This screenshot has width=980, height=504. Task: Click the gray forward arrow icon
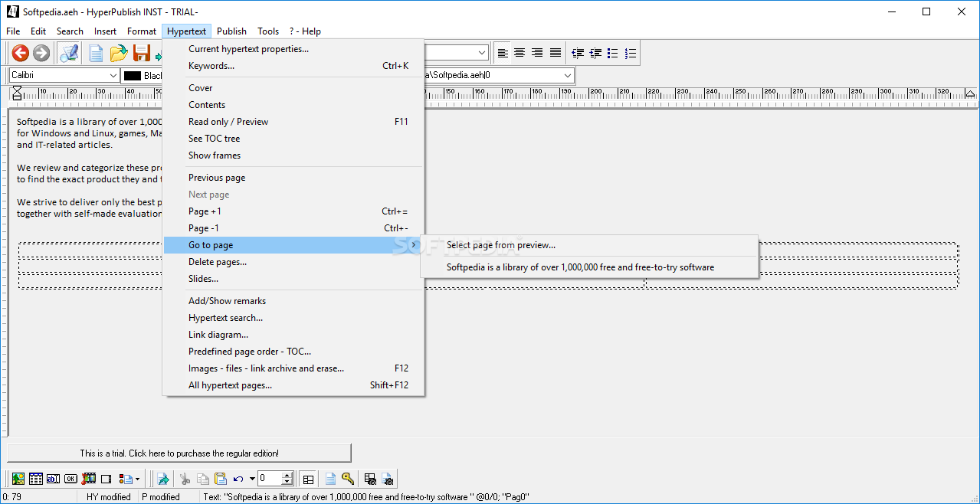41,53
